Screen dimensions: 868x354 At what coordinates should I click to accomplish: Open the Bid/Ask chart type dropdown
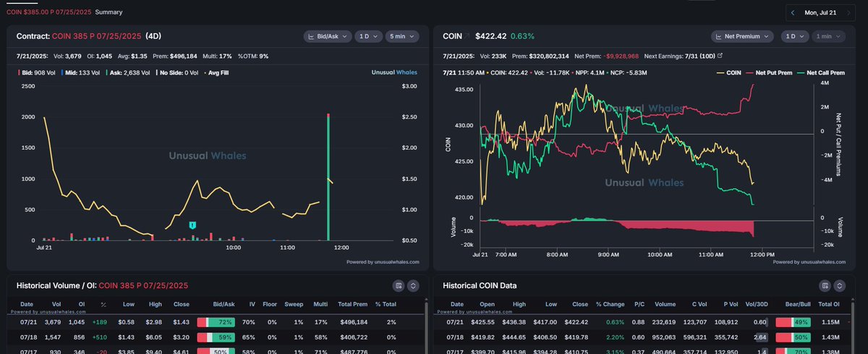328,35
